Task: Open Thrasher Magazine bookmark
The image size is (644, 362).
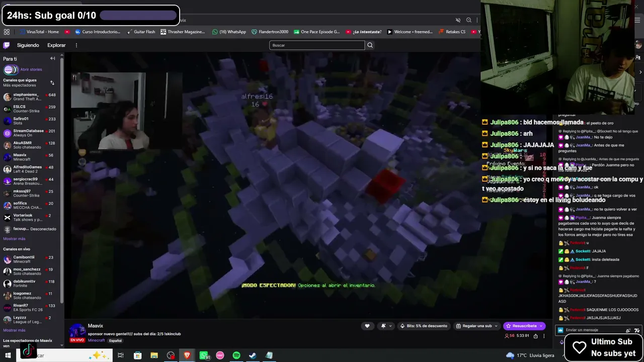Action: coord(183,32)
